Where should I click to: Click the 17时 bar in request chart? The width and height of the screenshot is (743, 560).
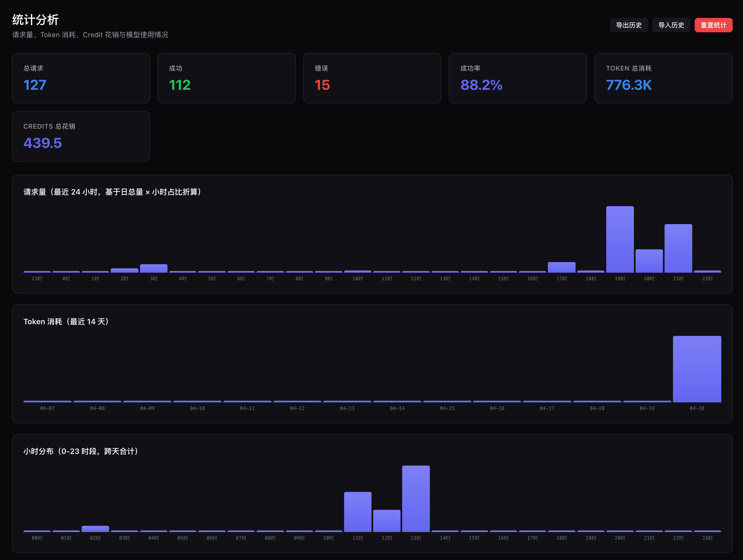561,267
